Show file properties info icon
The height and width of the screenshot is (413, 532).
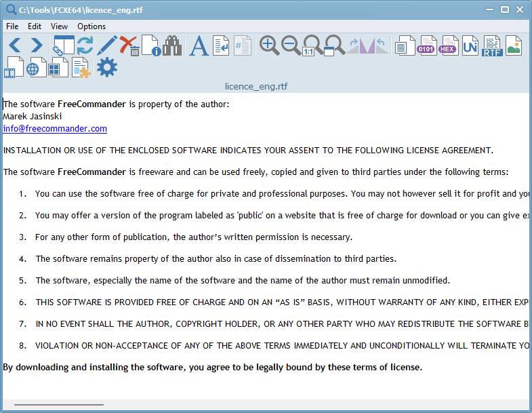coord(151,45)
